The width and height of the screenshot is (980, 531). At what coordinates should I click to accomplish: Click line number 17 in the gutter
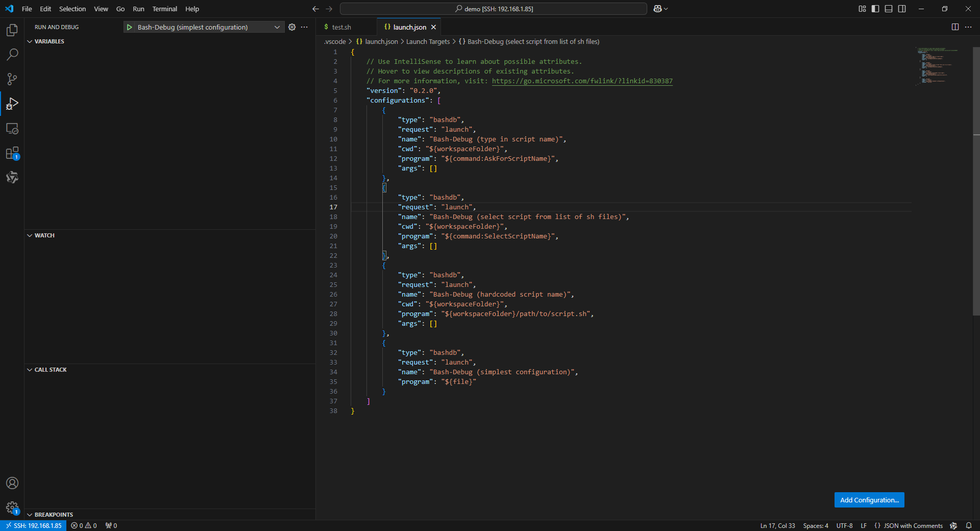click(333, 207)
